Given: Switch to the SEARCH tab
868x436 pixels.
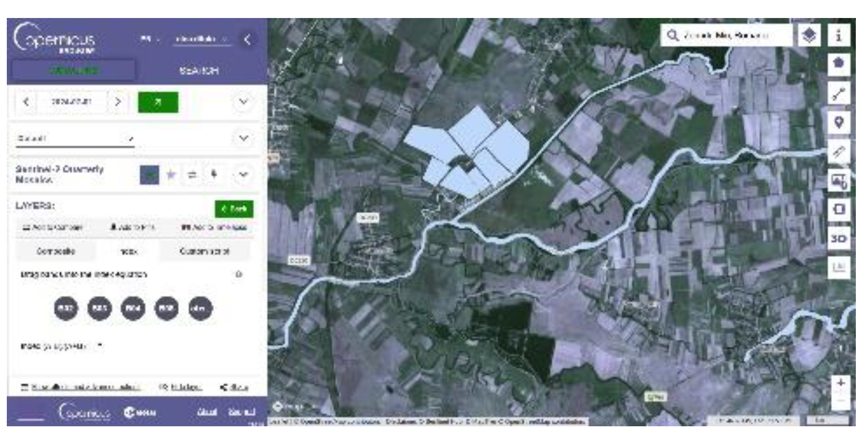Looking at the screenshot, I should [199, 71].
